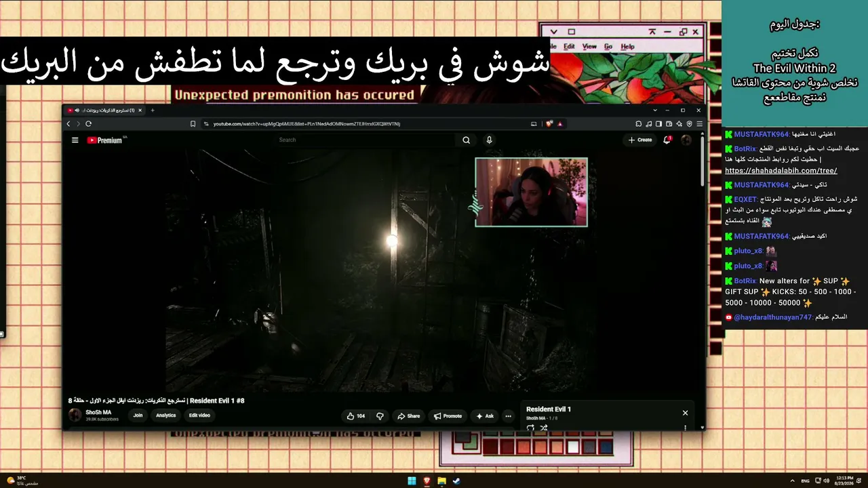Click the YouTube page vertical scrollbar
Screen dimensions: 868x488
point(702,160)
